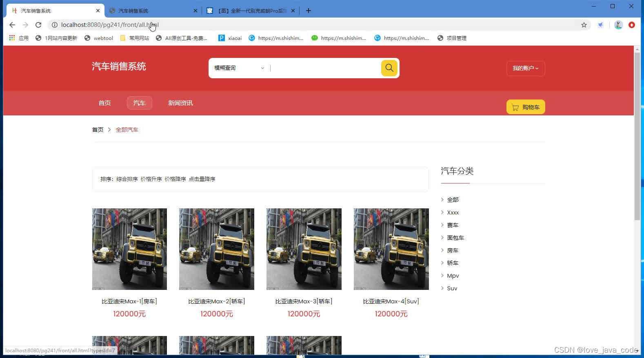
Task: Close the first 汽车销售系统 tab
Action: point(98,11)
